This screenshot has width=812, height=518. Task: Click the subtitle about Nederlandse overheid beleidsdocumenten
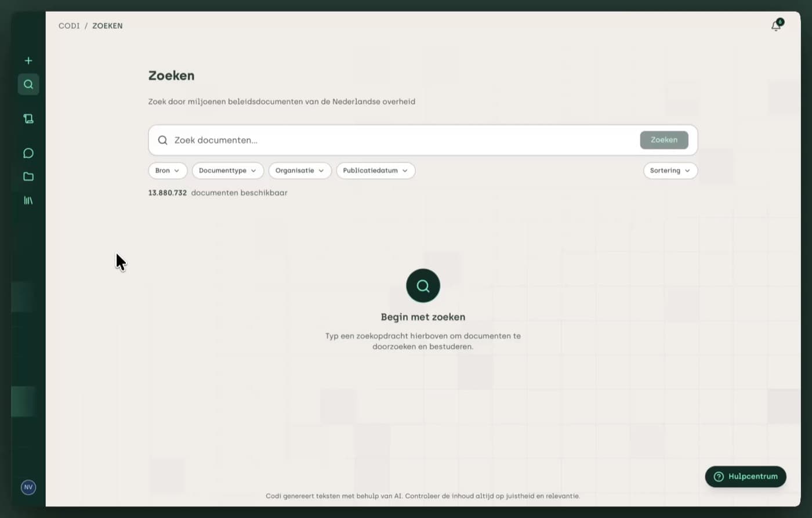pyautogui.click(x=282, y=102)
